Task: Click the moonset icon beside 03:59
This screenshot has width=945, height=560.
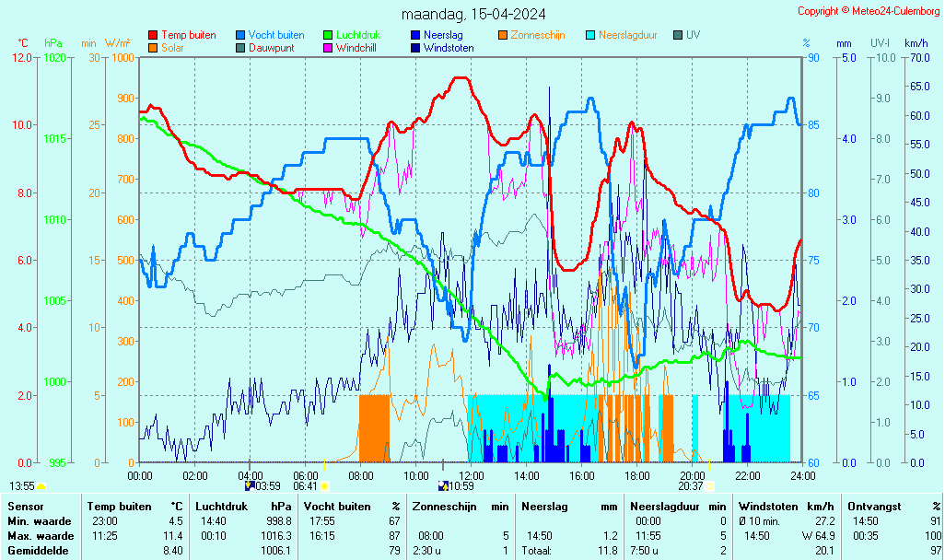Action: 249,485
